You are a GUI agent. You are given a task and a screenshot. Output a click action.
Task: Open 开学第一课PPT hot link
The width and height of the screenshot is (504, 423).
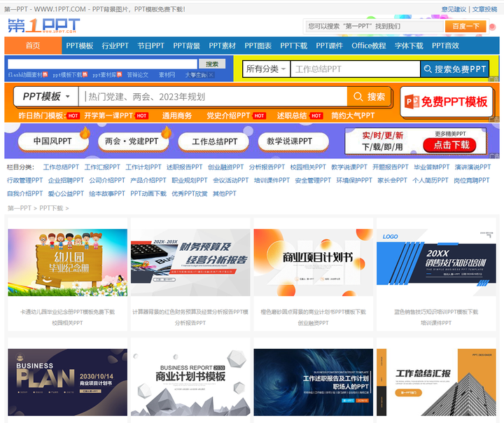(x=108, y=116)
